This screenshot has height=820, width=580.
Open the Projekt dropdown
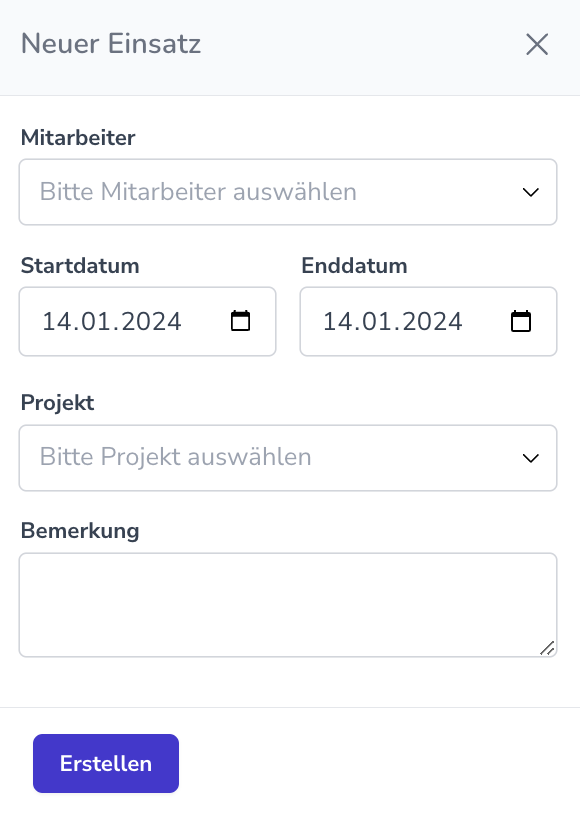(288, 457)
